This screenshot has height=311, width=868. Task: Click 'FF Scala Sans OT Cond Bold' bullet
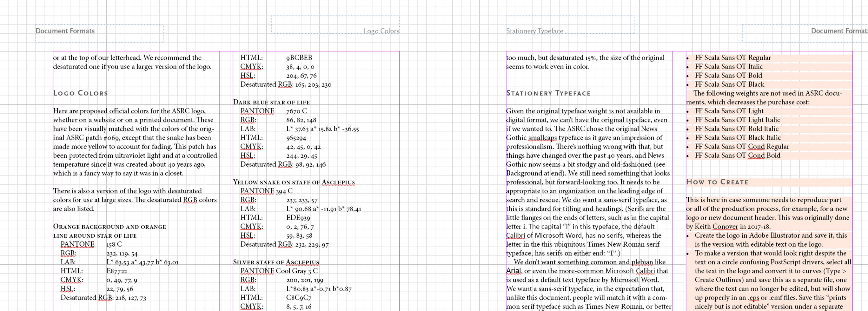click(x=738, y=155)
